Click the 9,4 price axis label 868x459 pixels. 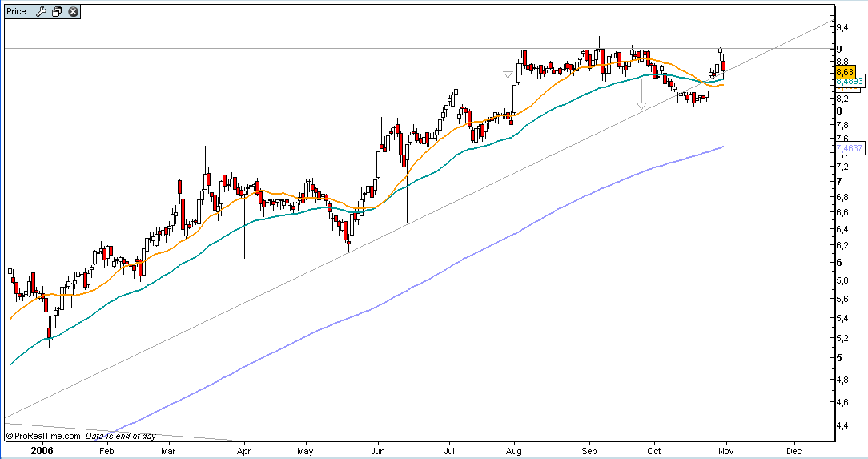point(843,28)
